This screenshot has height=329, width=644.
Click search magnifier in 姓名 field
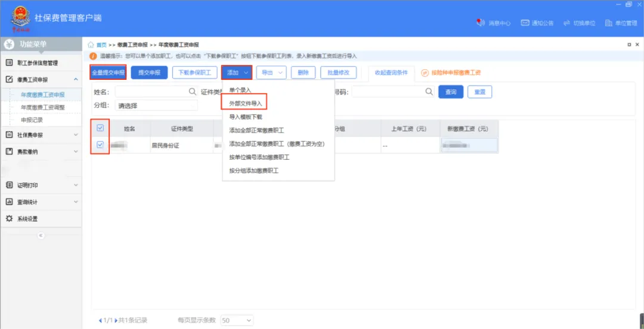(192, 92)
